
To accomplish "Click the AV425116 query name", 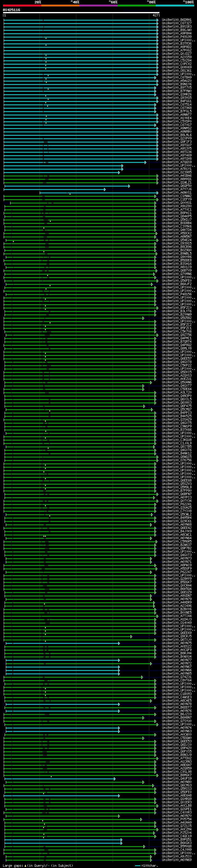I will pyautogui.click(x=11, y=10).
